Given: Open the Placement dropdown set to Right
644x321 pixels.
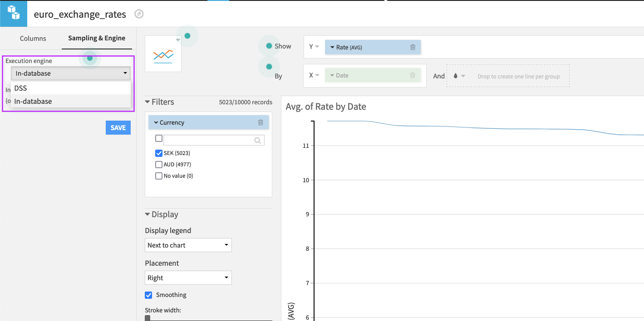Looking at the screenshot, I should coord(188,278).
